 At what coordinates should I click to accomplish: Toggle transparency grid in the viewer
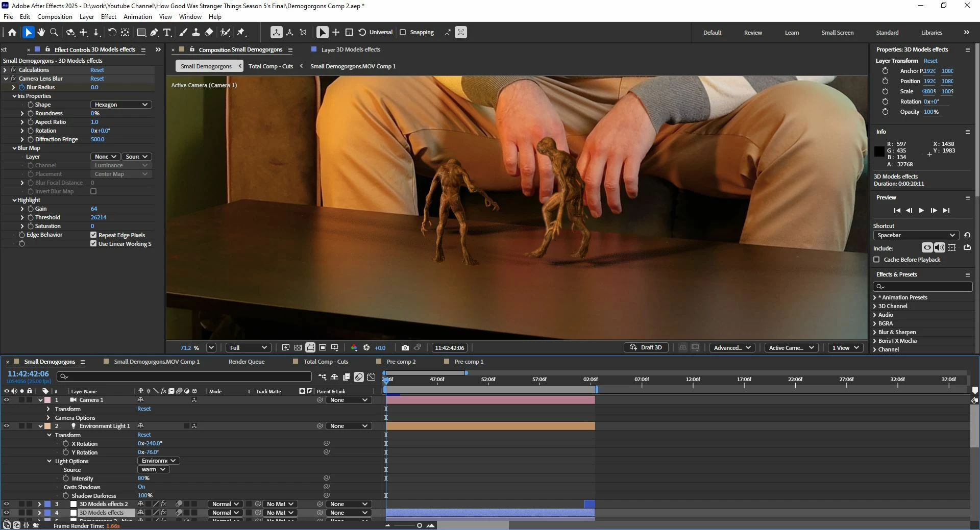click(298, 348)
